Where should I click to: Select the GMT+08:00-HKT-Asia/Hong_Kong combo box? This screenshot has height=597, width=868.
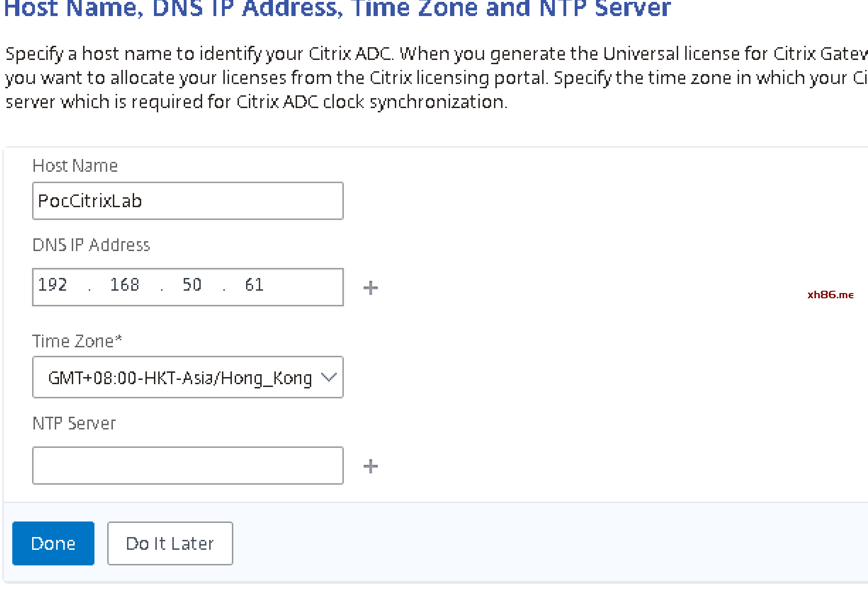point(179,377)
